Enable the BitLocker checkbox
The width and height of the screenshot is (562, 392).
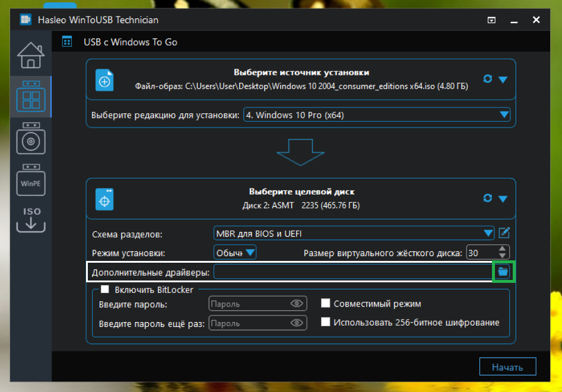click(105, 289)
